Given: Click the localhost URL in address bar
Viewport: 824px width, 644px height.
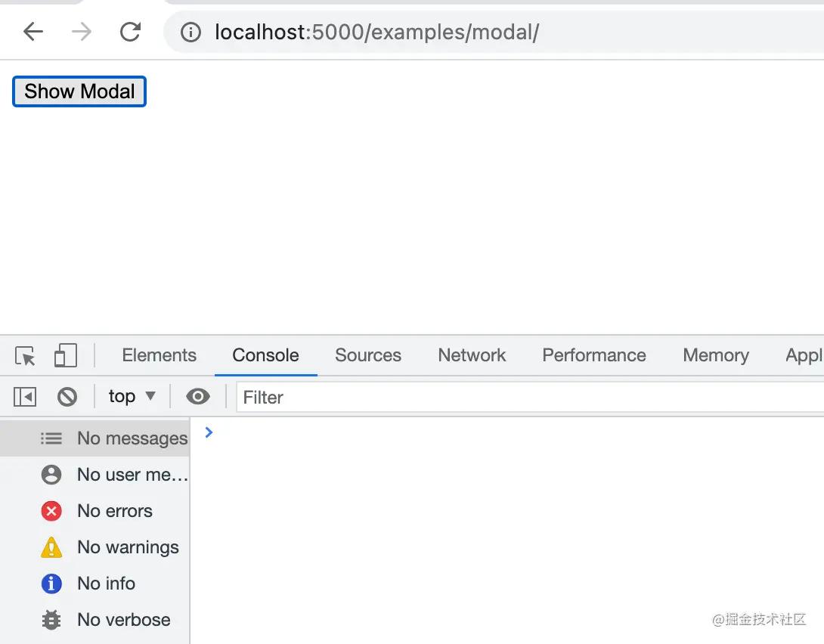Looking at the screenshot, I should pos(376,33).
